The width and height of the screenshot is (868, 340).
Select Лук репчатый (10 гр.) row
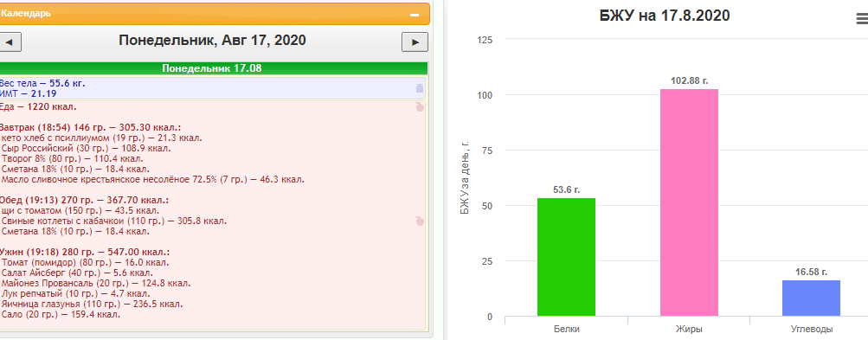(74, 293)
